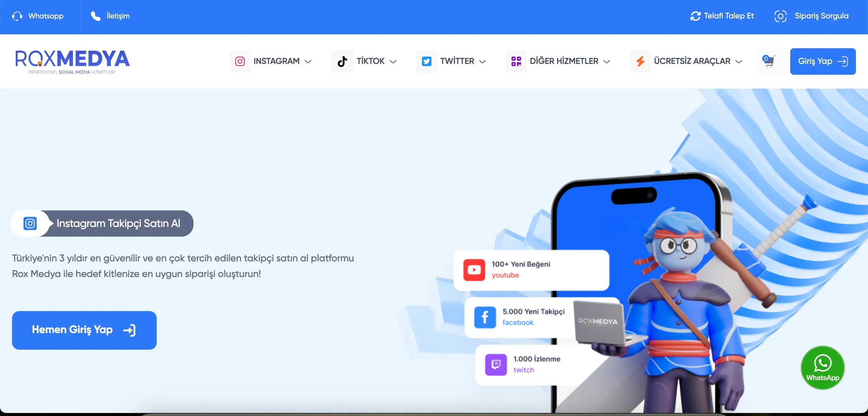The height and width of the screenshot is (416, 868).
Task: Click the Diğer Hizmetler grid icon
Action: pyautogui.click(x=516, y=61)
